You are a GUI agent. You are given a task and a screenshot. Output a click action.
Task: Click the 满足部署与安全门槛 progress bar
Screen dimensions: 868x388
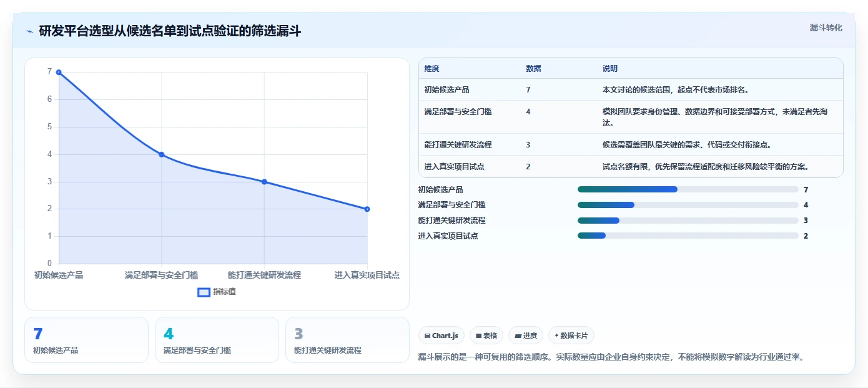[x=688, y=205]
